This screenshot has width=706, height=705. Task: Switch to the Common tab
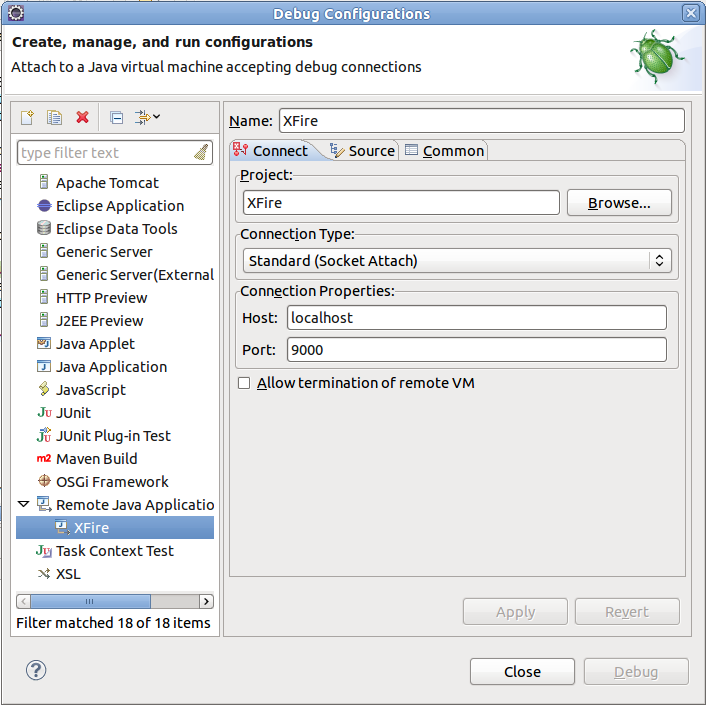444,151
